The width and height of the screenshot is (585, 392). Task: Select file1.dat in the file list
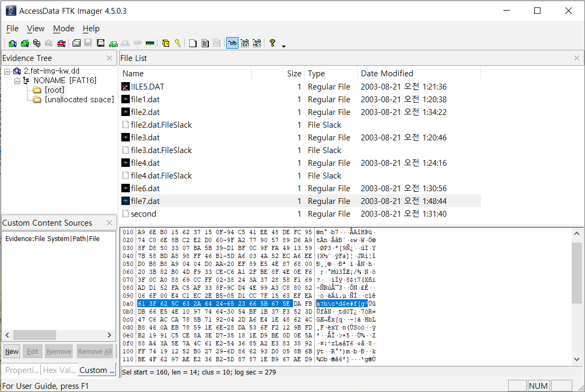pos(145,100)
